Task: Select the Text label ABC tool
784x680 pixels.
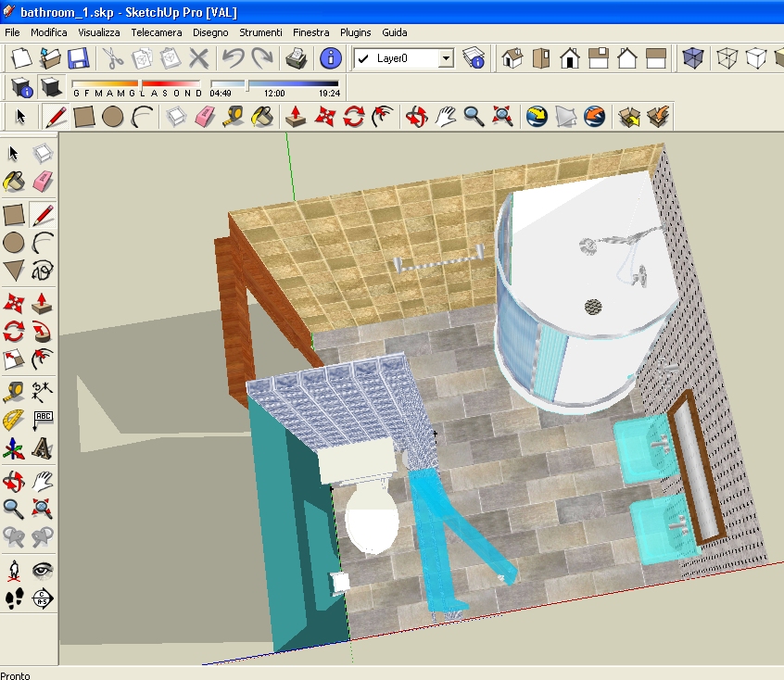Action: tap(43, 420)
